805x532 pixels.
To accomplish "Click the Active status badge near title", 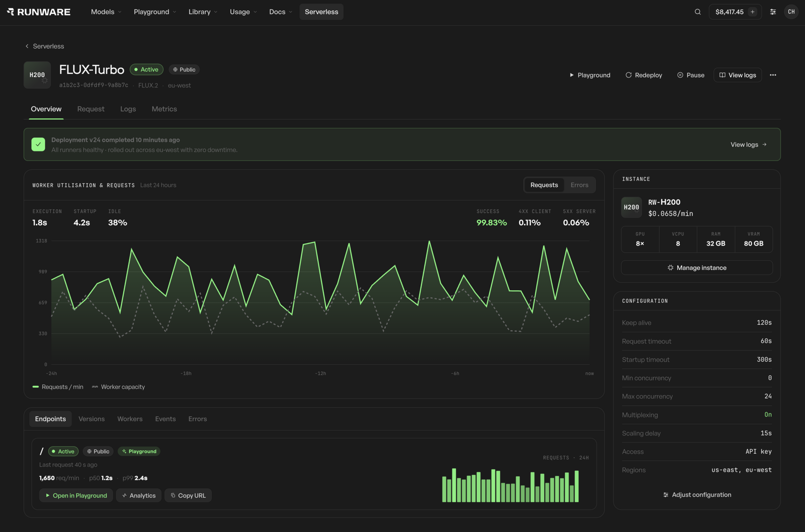I will 146,70.
